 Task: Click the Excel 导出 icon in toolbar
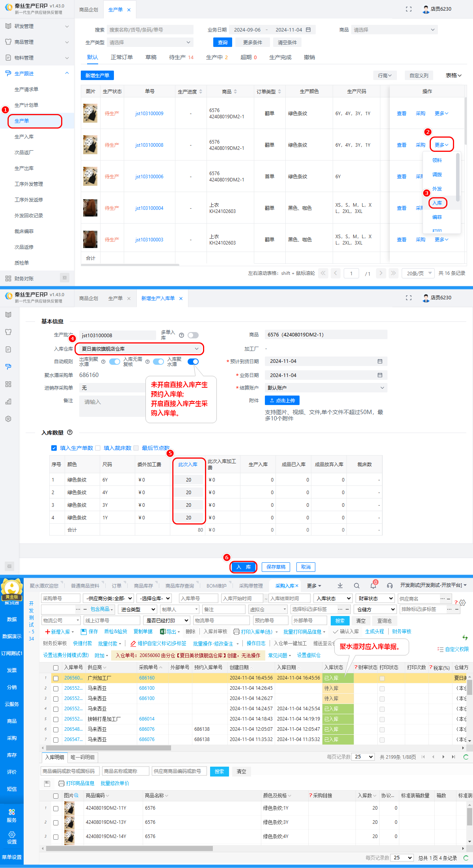click(x=163, y=632)
